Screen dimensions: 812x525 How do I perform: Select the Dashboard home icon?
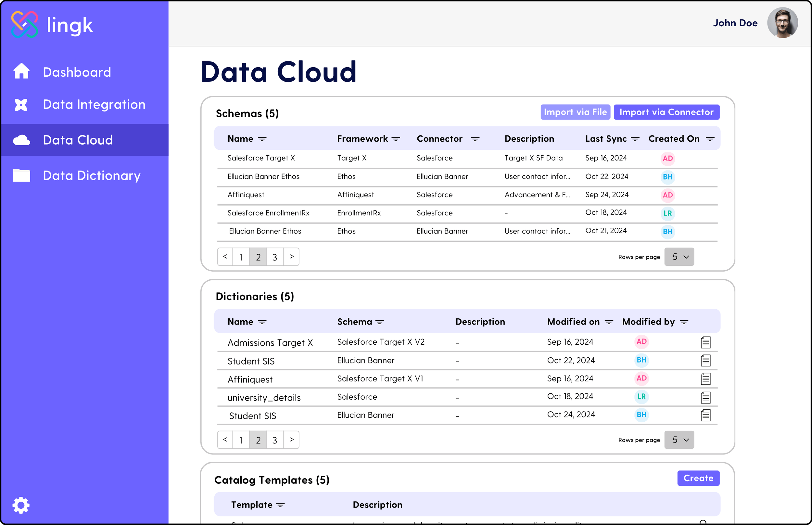pyautogui.click(x=21, y=71)
